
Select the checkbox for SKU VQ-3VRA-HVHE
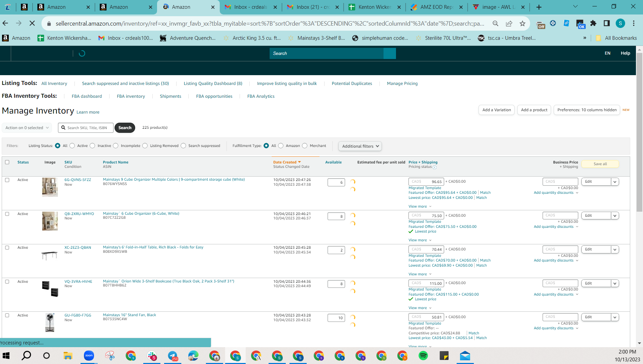tap(7, 282)
